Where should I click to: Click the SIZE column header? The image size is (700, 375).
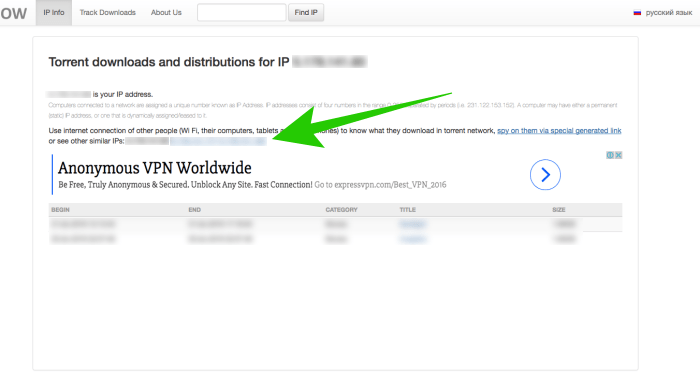tap(558, 210)
